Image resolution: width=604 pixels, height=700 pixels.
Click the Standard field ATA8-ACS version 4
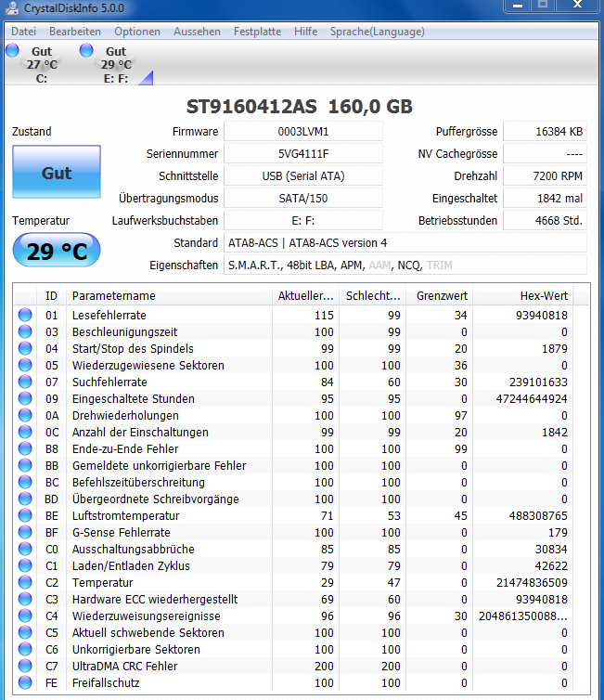[405, 243]
